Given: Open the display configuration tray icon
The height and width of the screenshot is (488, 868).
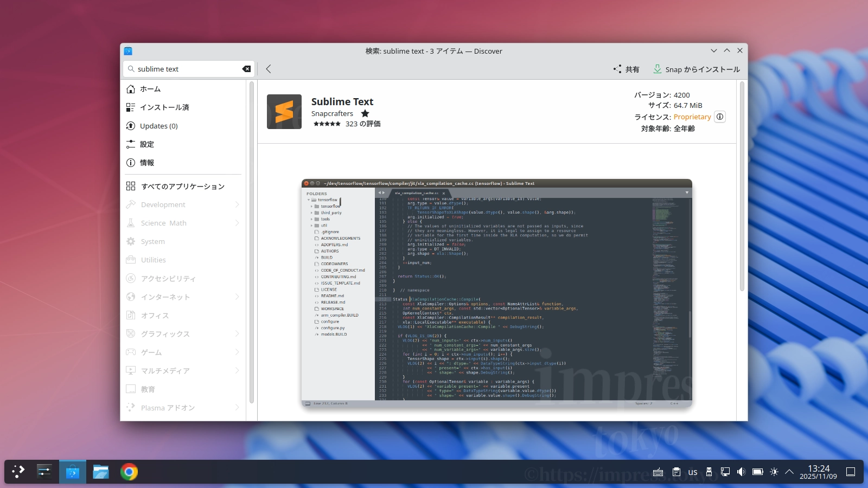Looking at the screenshot, I should point(725,472).
